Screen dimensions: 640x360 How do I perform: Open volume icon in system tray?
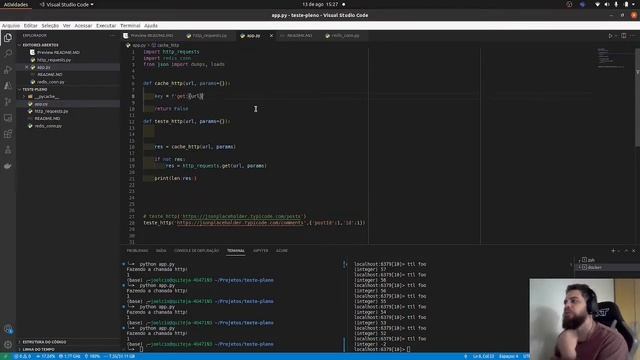tap(607, 4)
